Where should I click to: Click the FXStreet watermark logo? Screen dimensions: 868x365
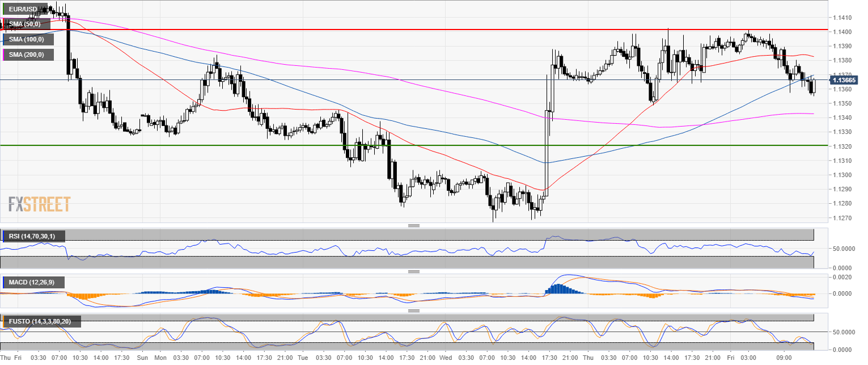[39, 204]
